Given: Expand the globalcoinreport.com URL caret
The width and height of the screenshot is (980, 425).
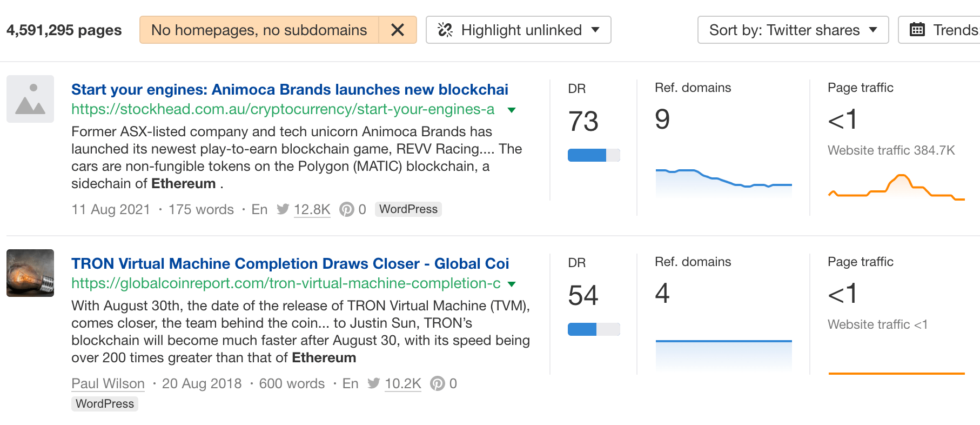Looking at the screenshot, I should point(512,283).
